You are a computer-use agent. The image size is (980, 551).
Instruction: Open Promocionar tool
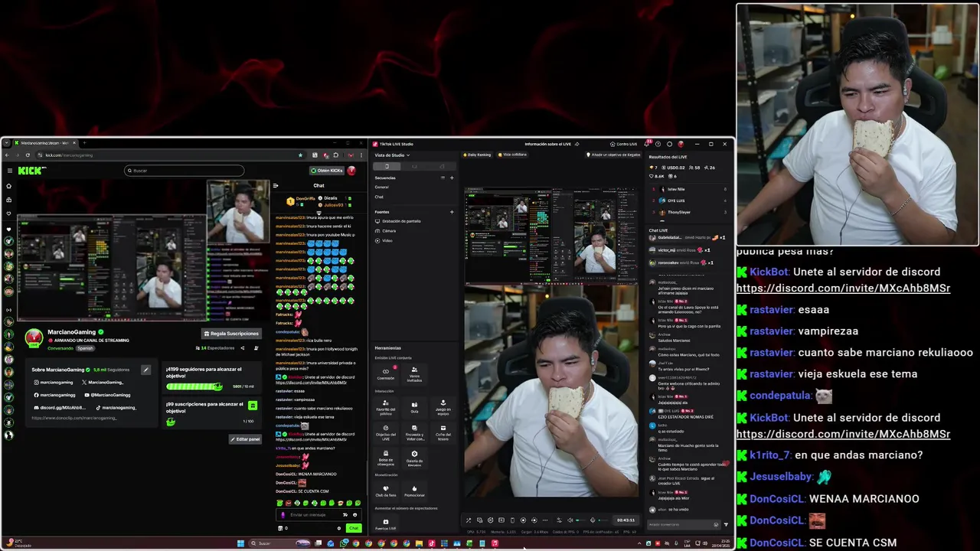pyautogui.click(x=414, y=491)
